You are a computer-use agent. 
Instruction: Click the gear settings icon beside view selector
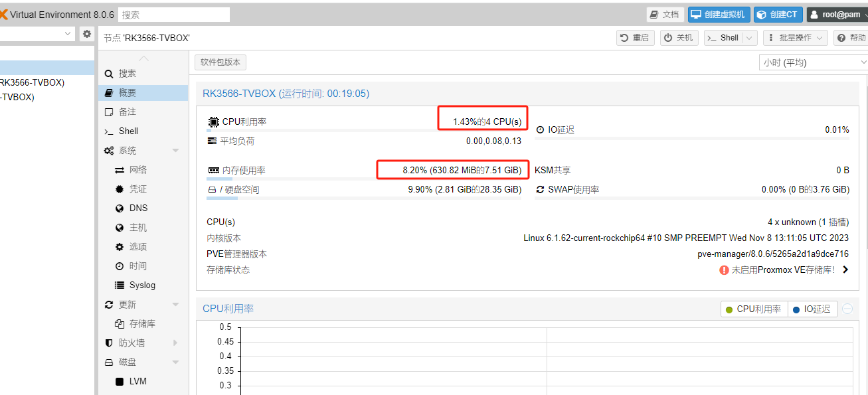tap(87, 34)
